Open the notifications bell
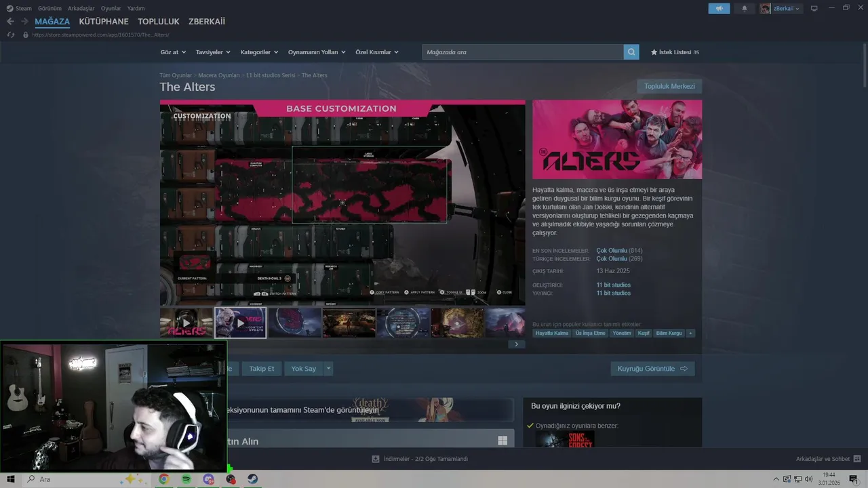Viewport: 868px width, 488px height. (x=745, y=9)
